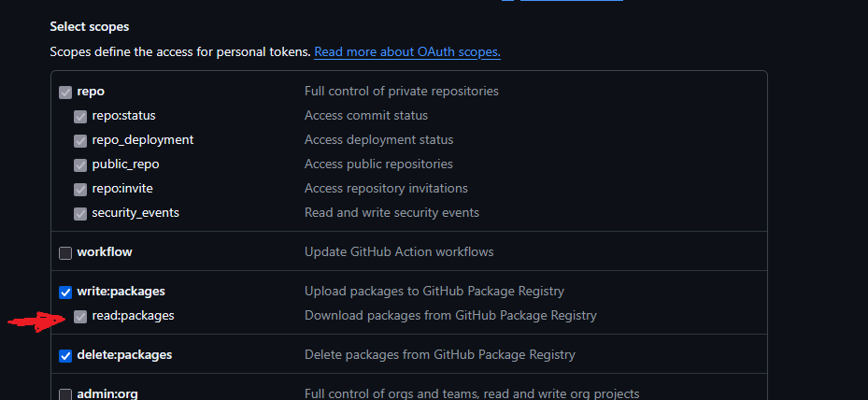The width and height of the screenshot is (868, 400).
Task: Click the bold delete:packages label text
Action: click(x=123, y=355)
